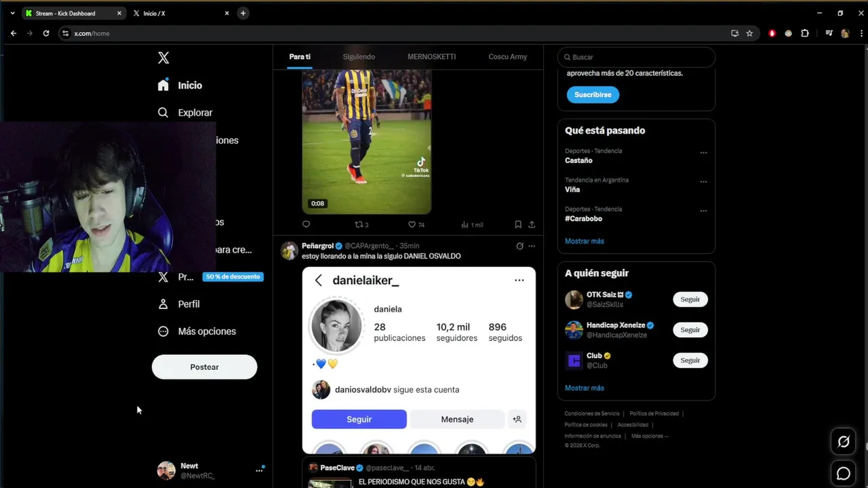
Task: Open Más opciones circle icon
Action: 163,331
